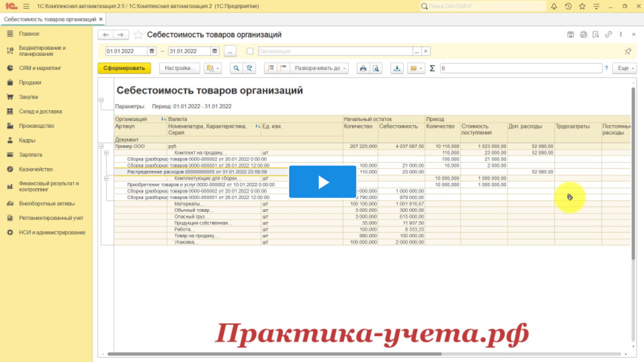Open the calendar for the end date field

click(214, 51)
